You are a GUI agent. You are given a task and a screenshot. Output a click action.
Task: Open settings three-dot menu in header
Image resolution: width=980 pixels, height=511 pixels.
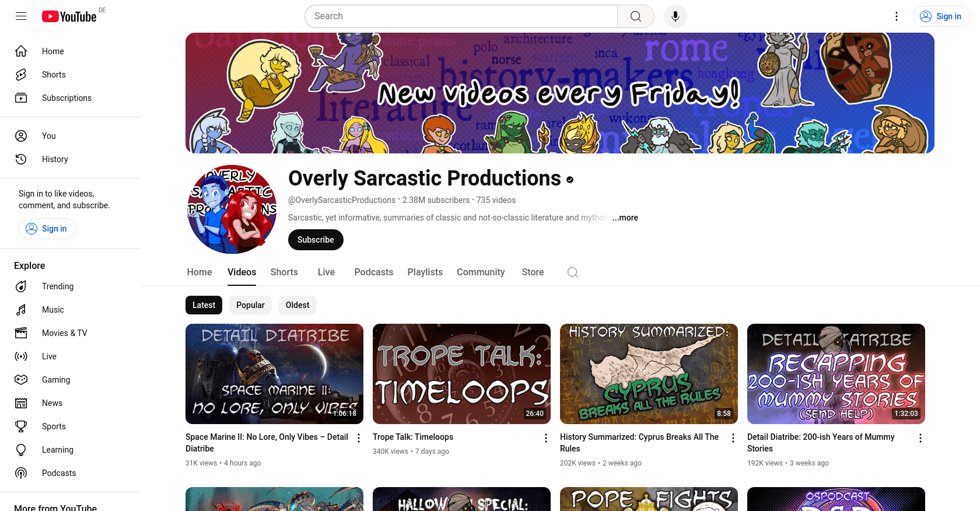tap(897, 16)
